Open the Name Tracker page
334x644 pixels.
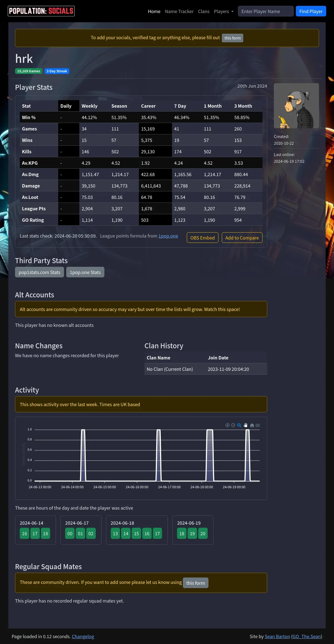[x=179, y=11]
